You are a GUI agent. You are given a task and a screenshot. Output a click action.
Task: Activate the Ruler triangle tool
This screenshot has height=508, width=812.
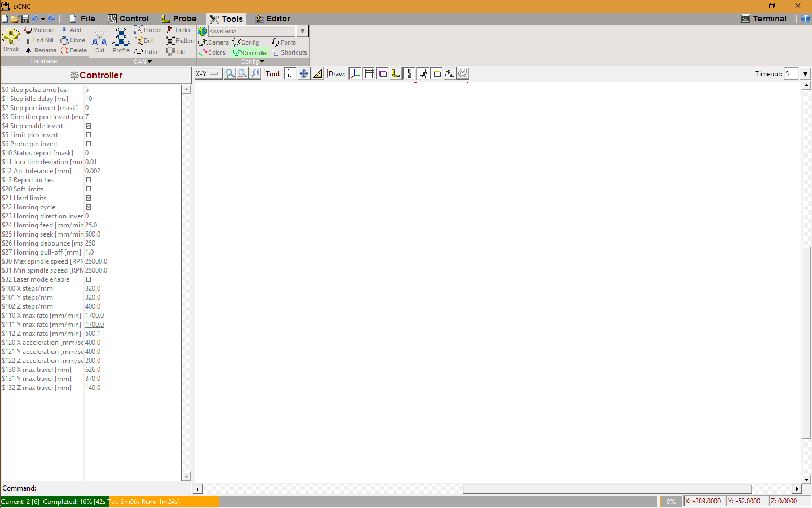click(x=318, y=73)
